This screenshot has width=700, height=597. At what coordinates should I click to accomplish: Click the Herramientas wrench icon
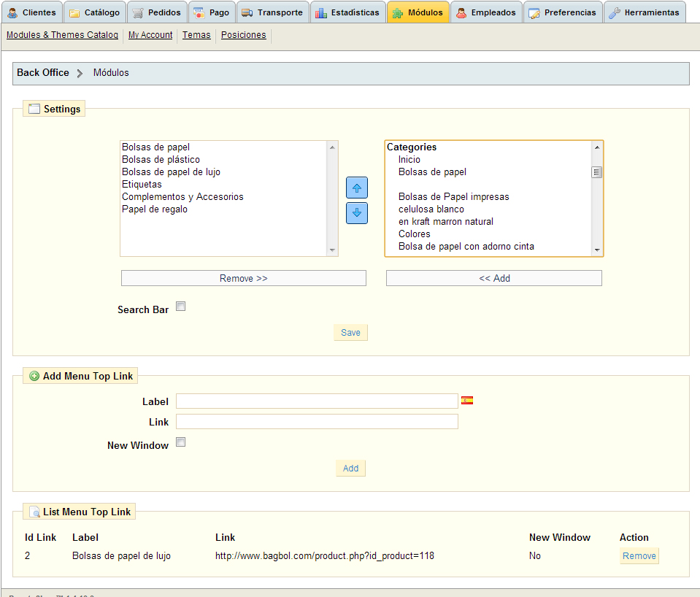[615, 12]
